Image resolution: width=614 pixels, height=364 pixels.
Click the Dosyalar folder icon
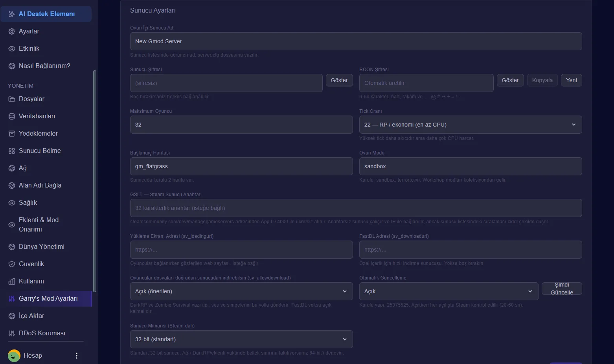[x=12, y=99]
